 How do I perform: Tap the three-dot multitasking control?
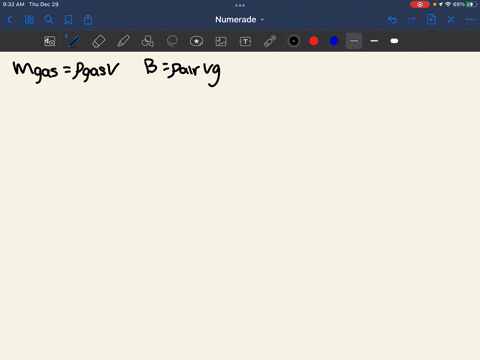(240, 5)
